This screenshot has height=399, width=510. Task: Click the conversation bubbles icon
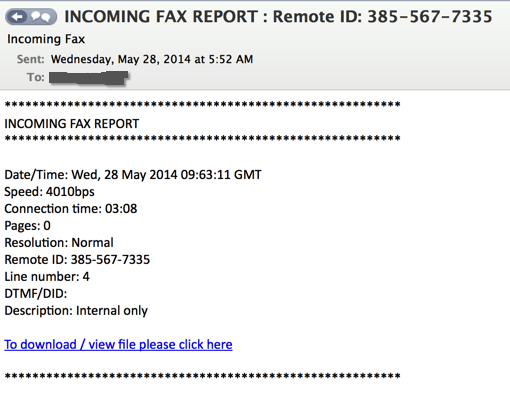(41, 17)
